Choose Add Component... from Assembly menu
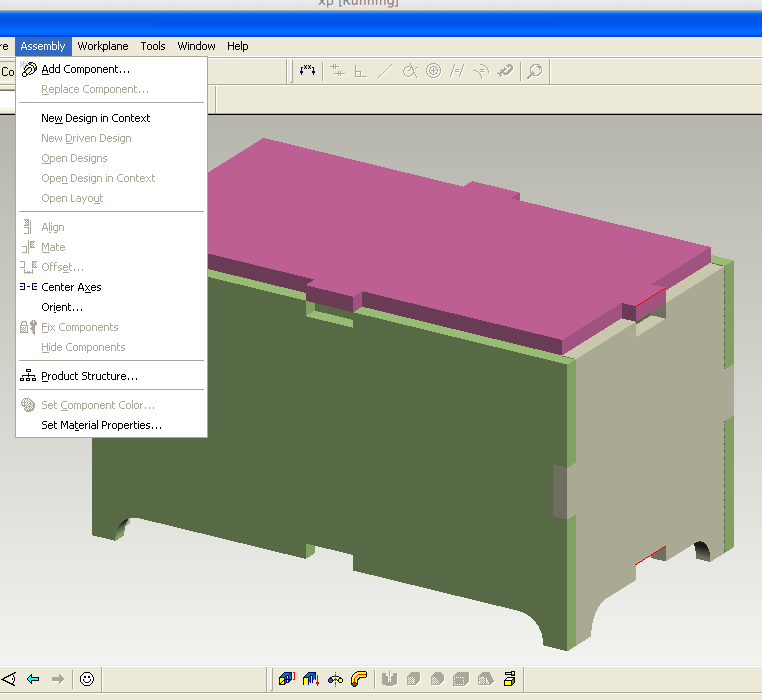This screenshot has height=700, width=762. point(112,69)
